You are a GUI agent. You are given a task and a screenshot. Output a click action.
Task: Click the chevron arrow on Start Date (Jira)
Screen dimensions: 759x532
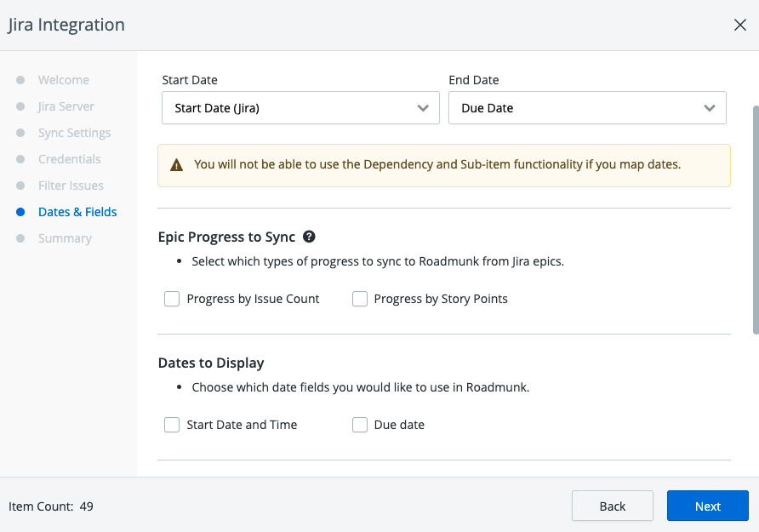coord(423,108)
